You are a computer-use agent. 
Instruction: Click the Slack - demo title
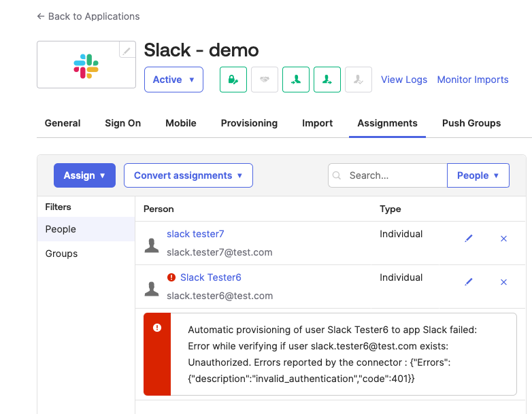click(x=201, y=50)
